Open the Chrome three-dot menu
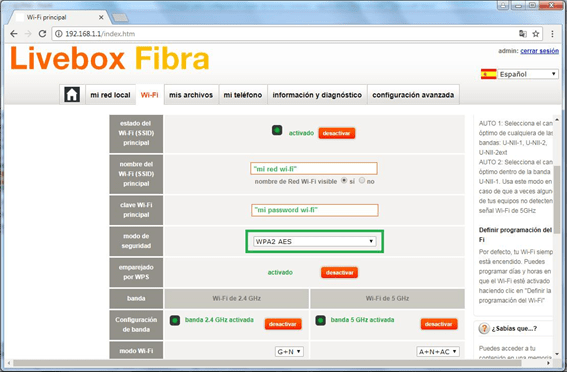Screen dimensions: 567x372 [x=552, y=34]
